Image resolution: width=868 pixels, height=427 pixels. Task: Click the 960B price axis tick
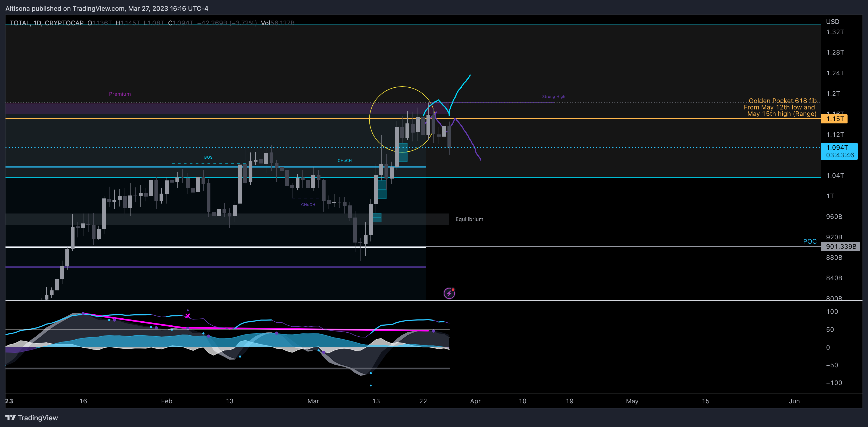(834, 216)
